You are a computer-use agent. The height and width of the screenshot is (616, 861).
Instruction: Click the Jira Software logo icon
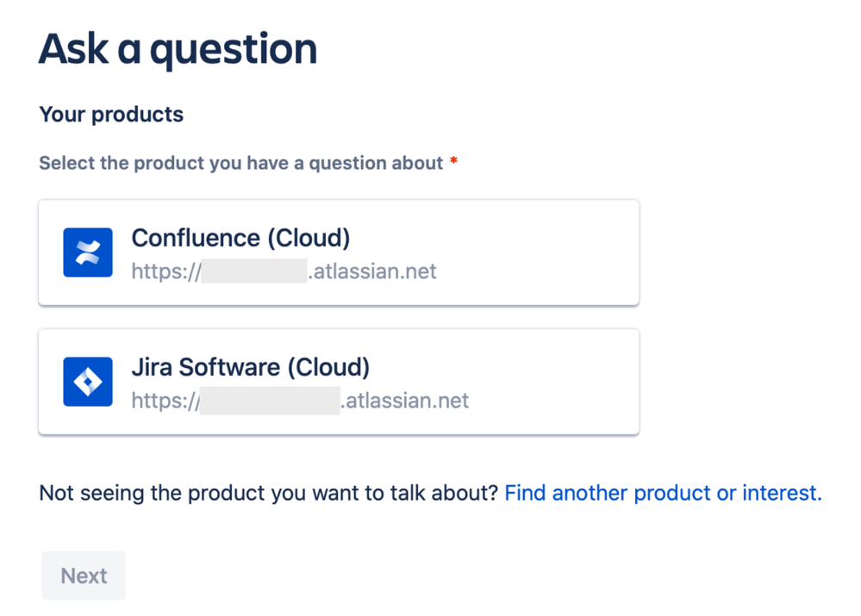tap(88, 382)
